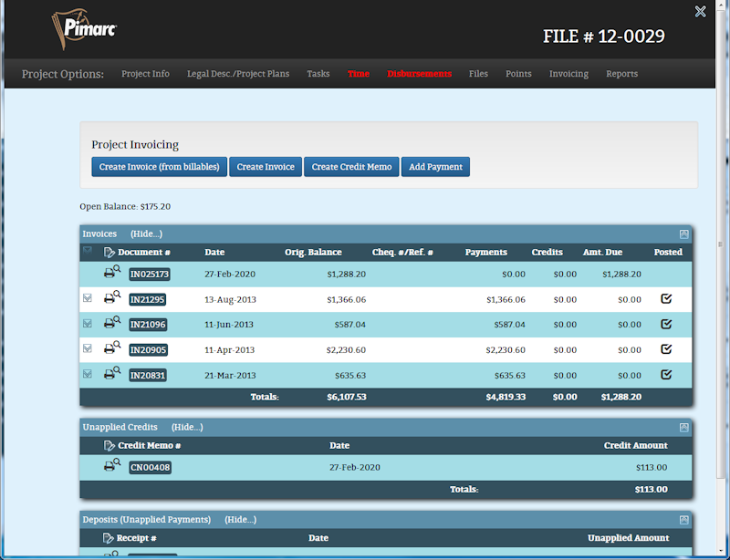Open the Time option
This screenshot has width=730, height=560.
coord(358,74)
